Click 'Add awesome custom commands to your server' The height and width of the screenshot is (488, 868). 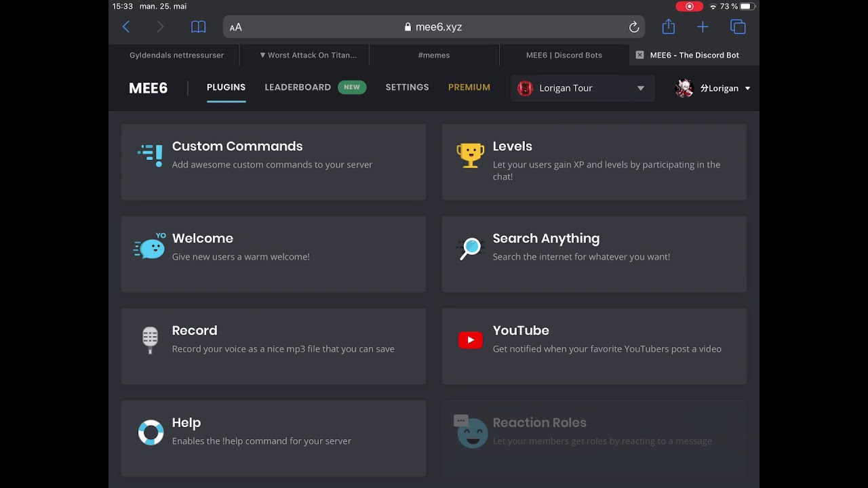point(272,165)
